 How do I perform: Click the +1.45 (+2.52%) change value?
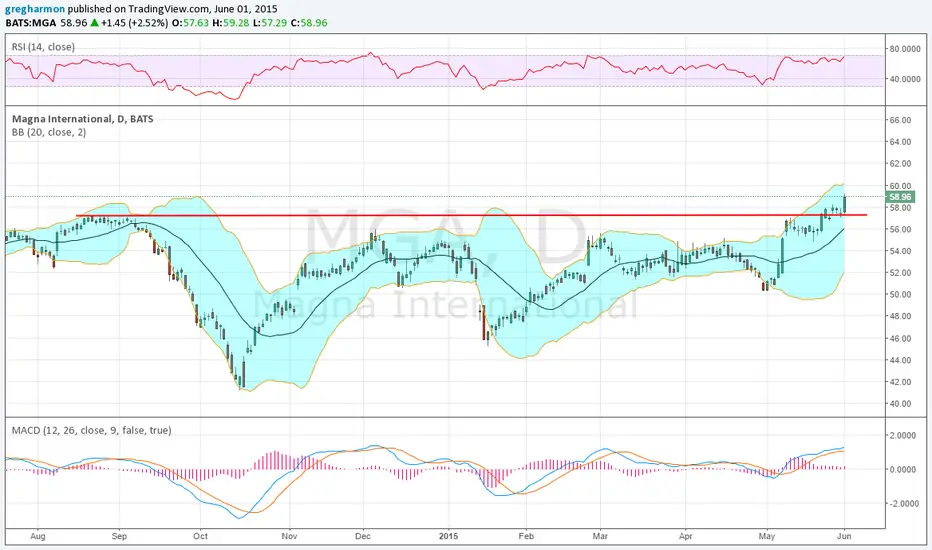[x=134, y=23]
